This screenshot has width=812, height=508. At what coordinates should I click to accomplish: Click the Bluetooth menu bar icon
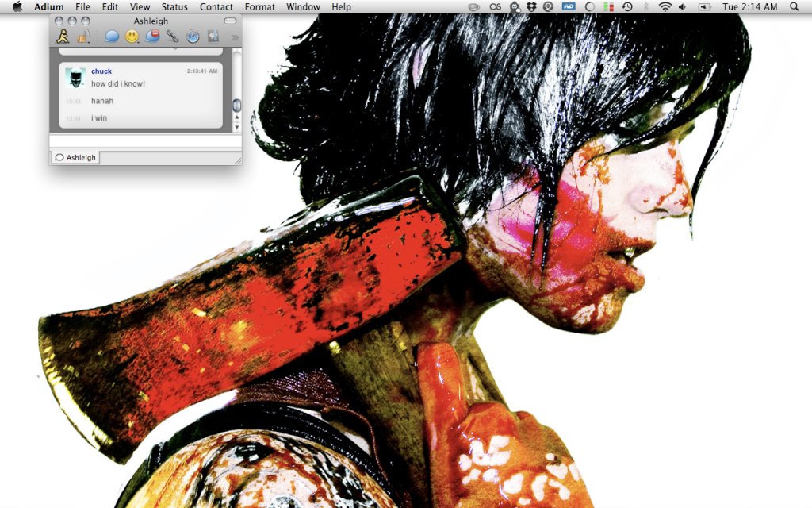(645, 6)
